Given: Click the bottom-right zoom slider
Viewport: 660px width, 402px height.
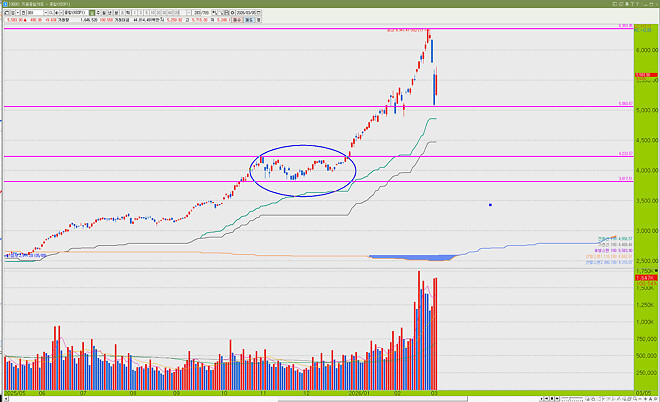Looking at the screenshot, I should 572,399.
